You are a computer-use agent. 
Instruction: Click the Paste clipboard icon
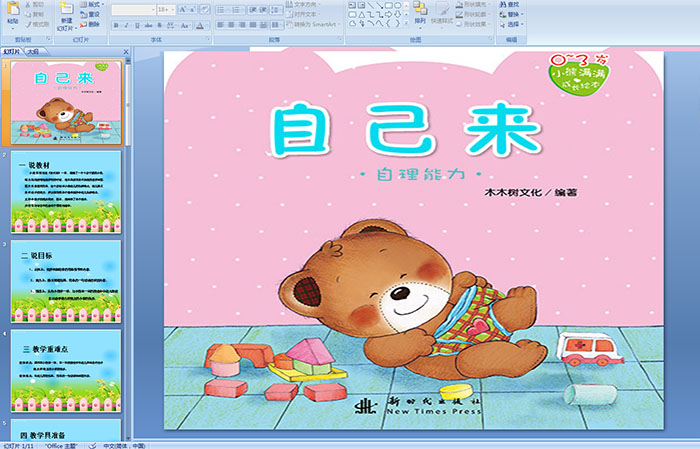click(13, 9)
